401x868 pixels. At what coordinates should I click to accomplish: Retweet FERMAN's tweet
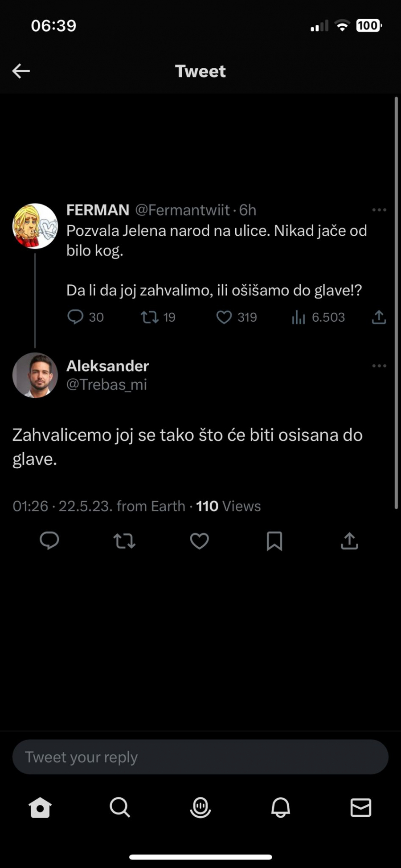point(149,317)
